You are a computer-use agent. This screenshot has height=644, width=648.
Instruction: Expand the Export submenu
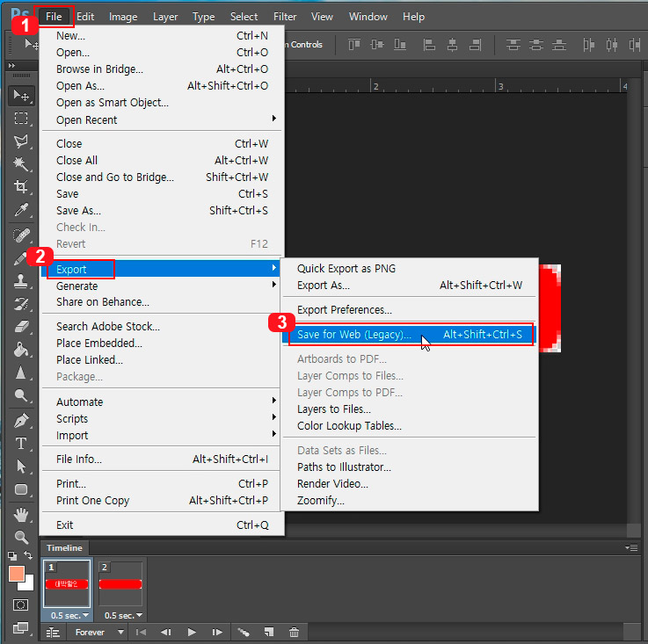pos(161,270)
